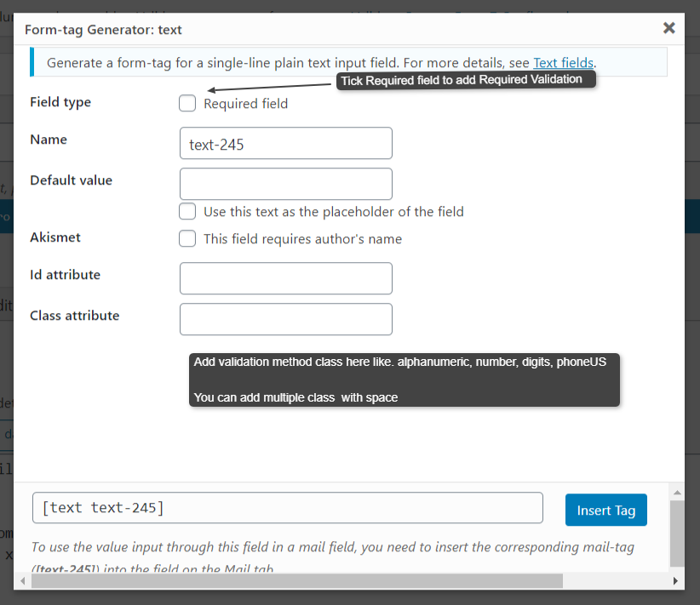
Task: Click the Id attribute input
Action: 286,278
